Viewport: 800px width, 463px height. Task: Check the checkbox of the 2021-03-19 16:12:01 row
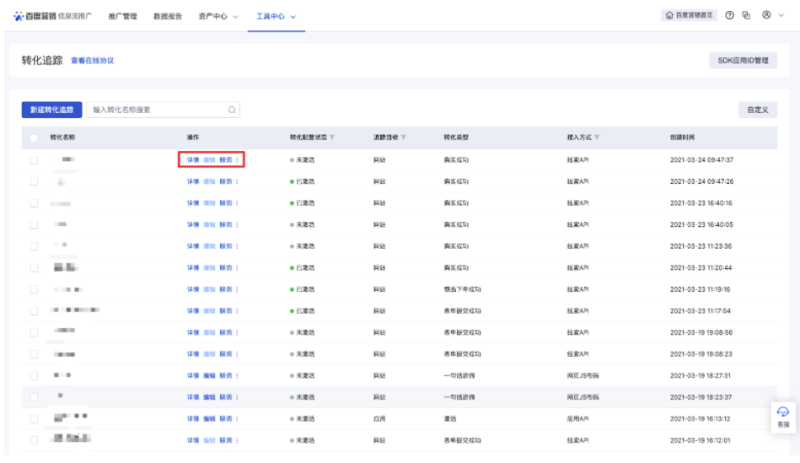click(x=34, y=439)
